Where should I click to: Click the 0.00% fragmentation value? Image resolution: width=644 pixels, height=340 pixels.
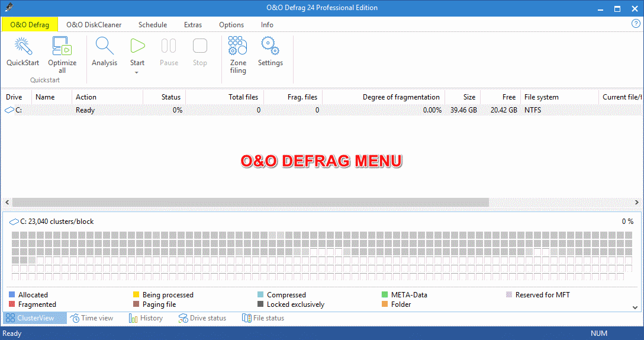(x=432, y=110)
